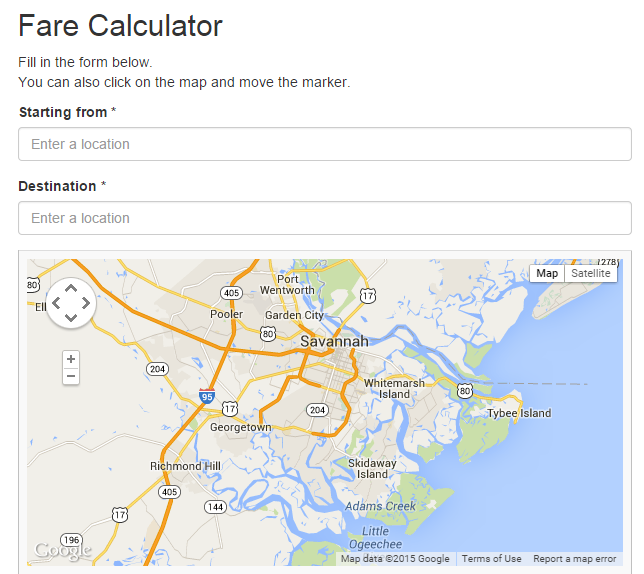
Task: Pan the map left with the arrow
Action: pos(56,303)
